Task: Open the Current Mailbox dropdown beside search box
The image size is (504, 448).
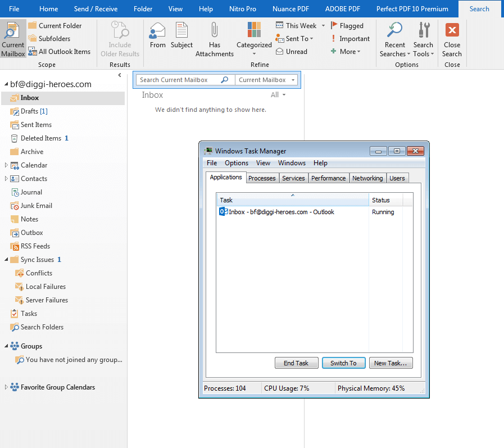Action: coord(293,79)
